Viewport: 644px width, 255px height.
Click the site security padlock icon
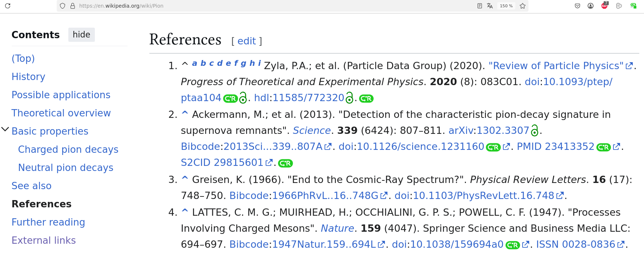pos(73,6)
